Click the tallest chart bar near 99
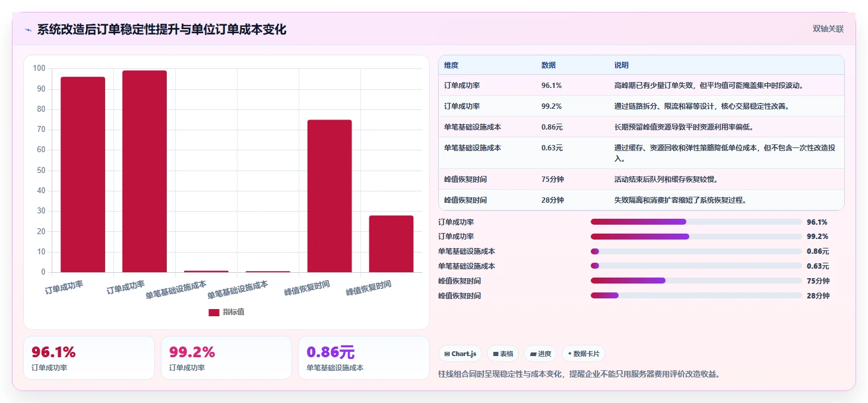 [145, 172]
